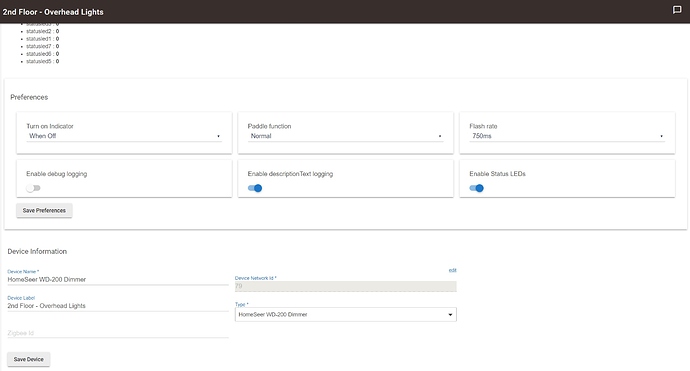Click the Preferences section heading
The width and height of the screenshot is (690, 371).
point(29,97)
